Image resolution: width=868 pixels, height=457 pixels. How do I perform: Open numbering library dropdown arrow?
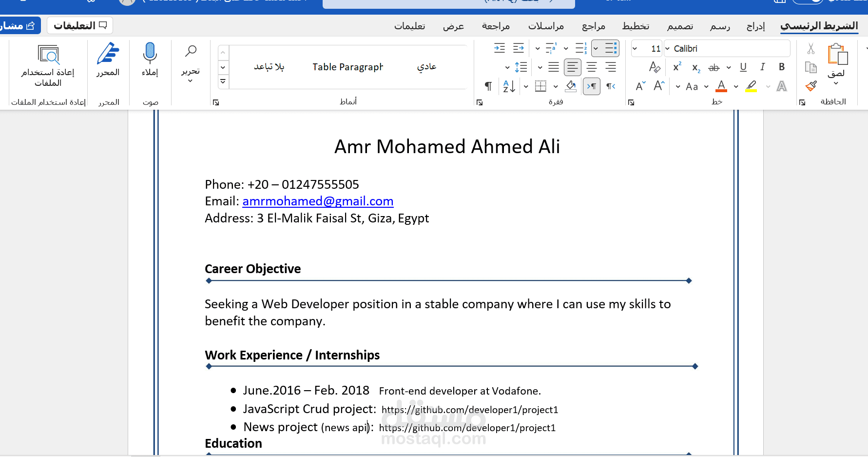point(566,48)
